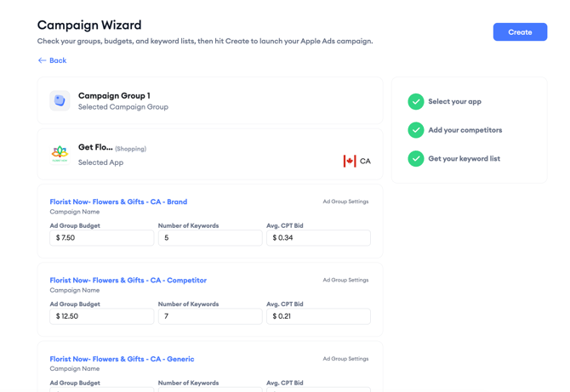Expand Ad Group Settings for Competitor campaign
570x392 pixels.
pyautogui.click(x=345, y=280)
